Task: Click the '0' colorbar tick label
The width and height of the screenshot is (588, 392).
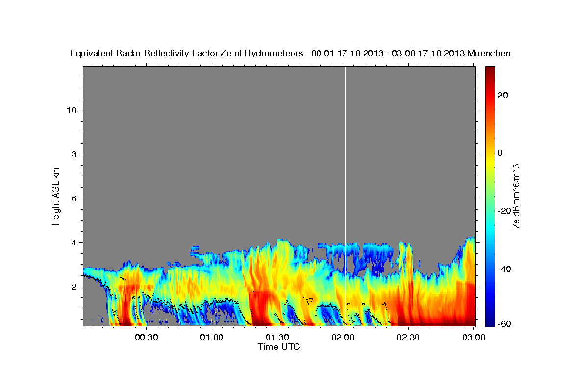Action: (500, 153)
